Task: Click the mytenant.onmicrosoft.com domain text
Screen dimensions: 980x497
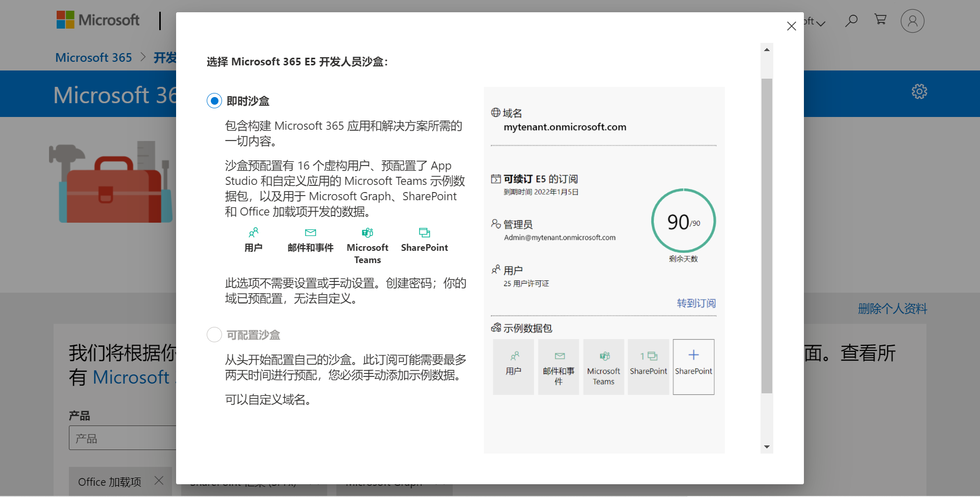Action: click(565, 127)
